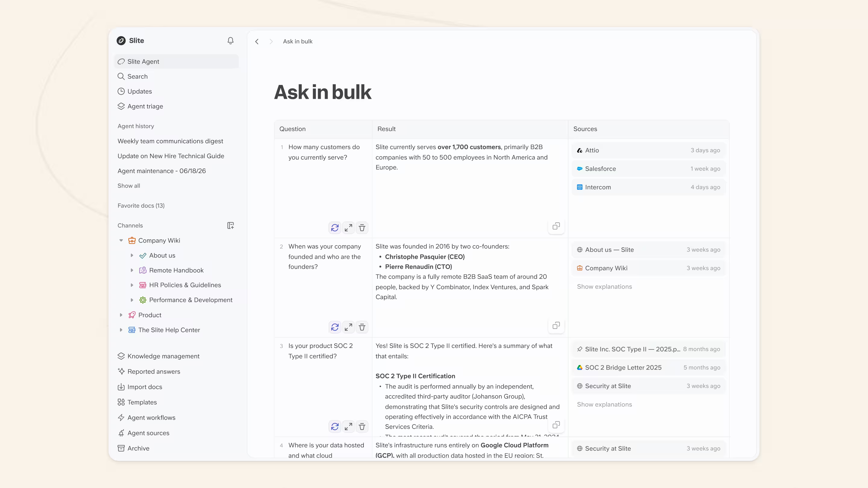Viewport: 868px width, 488px height.
Task: Open SOC 2 Bridge Letter 2025 source
Action: pos(648,368)
